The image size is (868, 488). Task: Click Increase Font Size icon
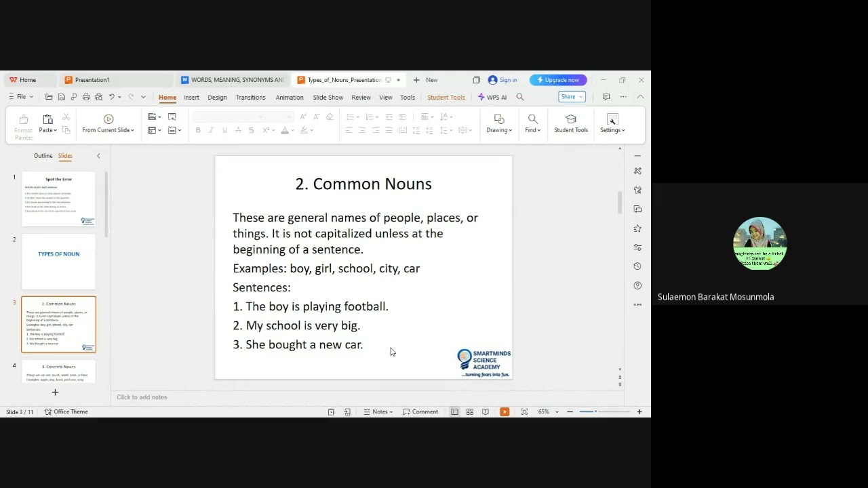click(x=303, y=117)
